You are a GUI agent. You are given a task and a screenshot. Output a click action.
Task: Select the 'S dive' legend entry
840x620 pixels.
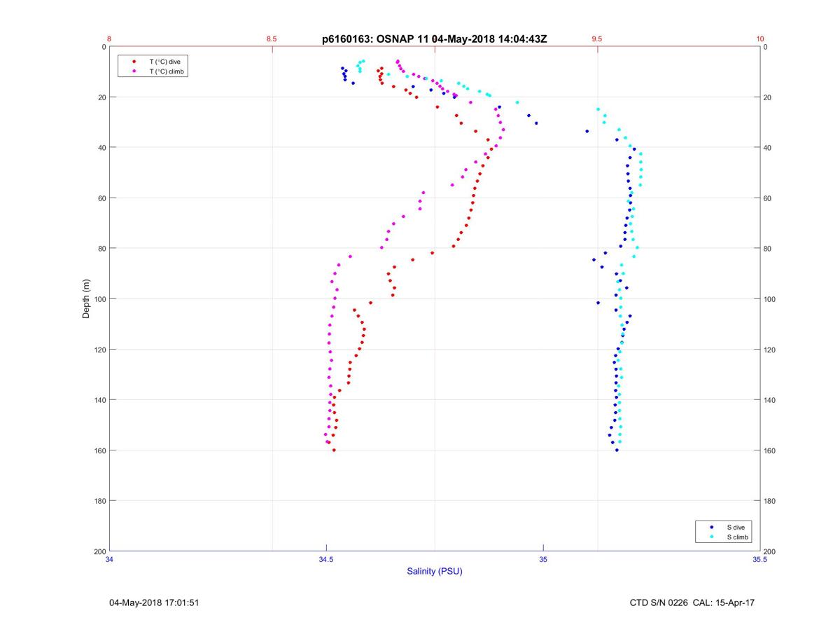click(735, 527)
